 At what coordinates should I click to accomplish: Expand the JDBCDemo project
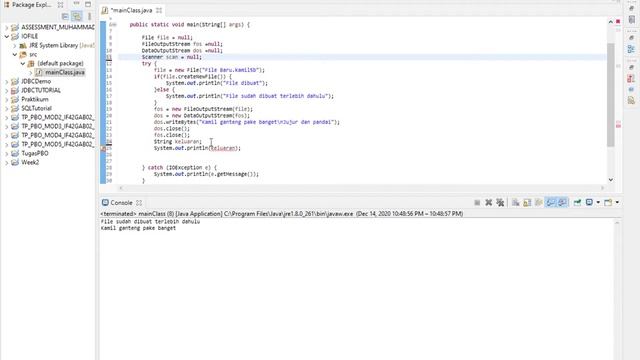click(x=6, y=82)
